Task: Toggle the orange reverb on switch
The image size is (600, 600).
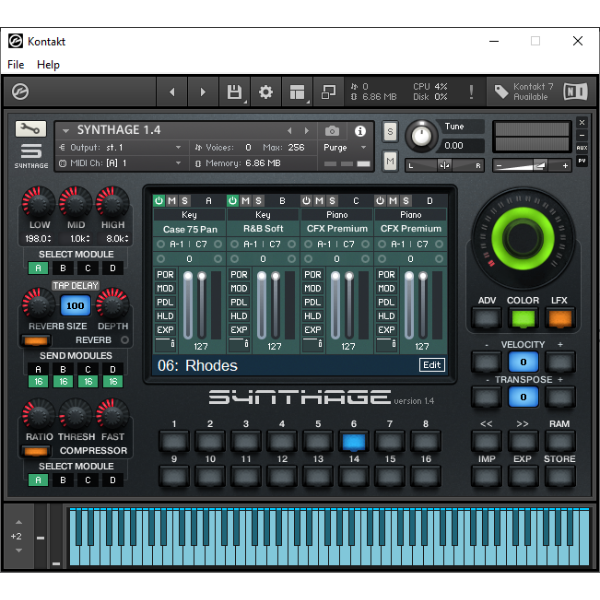Action: click(36, 340)
